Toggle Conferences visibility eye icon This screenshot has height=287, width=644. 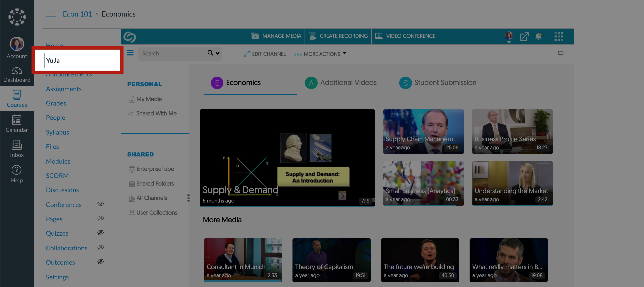[x=100, y=204]
